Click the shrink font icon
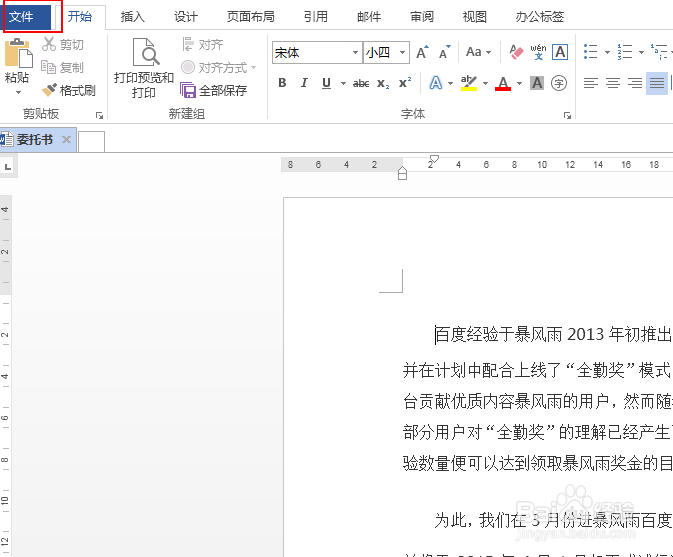This screenshot has height=557, width=673. [445, 52]
